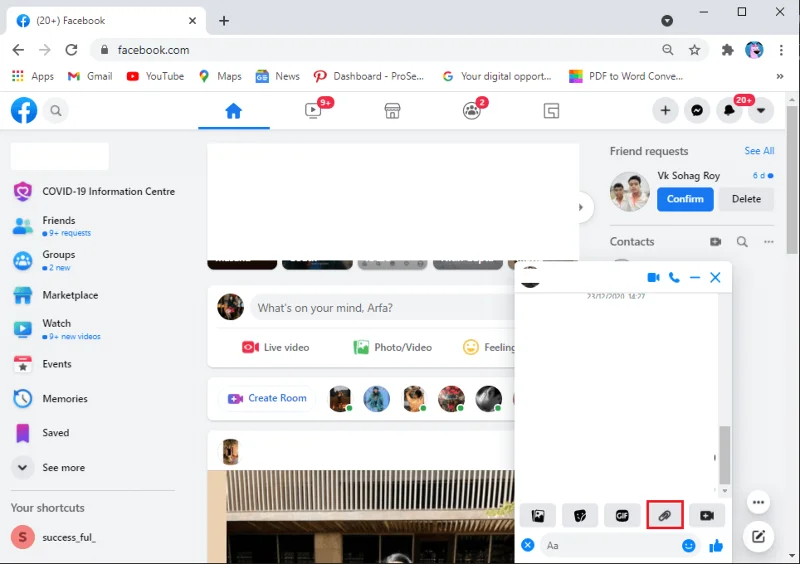Start a voice call in chat window
Screen dimensions: 800x564
click(x=674, y=277)
